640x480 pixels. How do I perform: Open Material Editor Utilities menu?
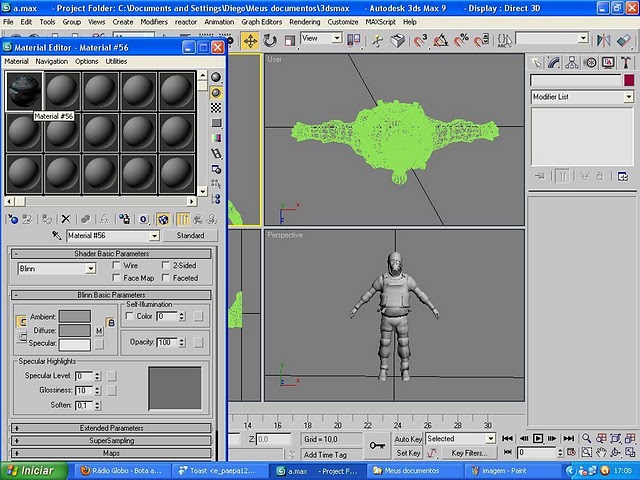tap(116, 61)
